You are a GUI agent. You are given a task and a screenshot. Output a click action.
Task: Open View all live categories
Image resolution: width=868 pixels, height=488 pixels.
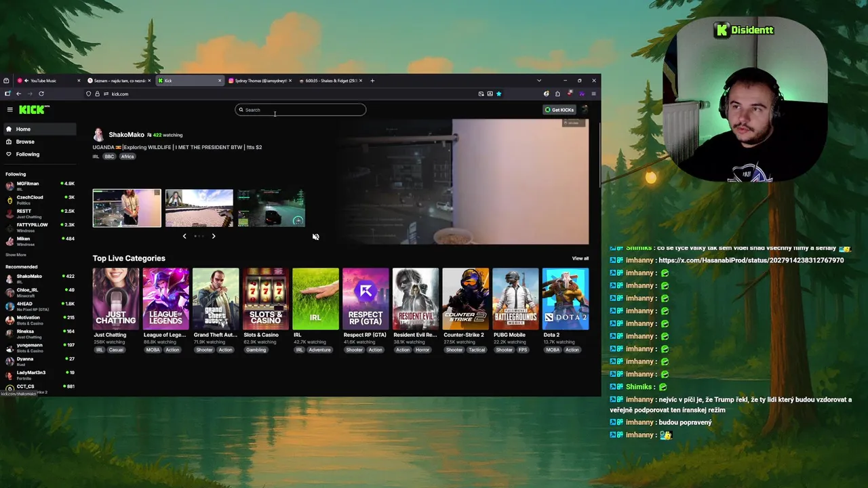pos(580,258)
